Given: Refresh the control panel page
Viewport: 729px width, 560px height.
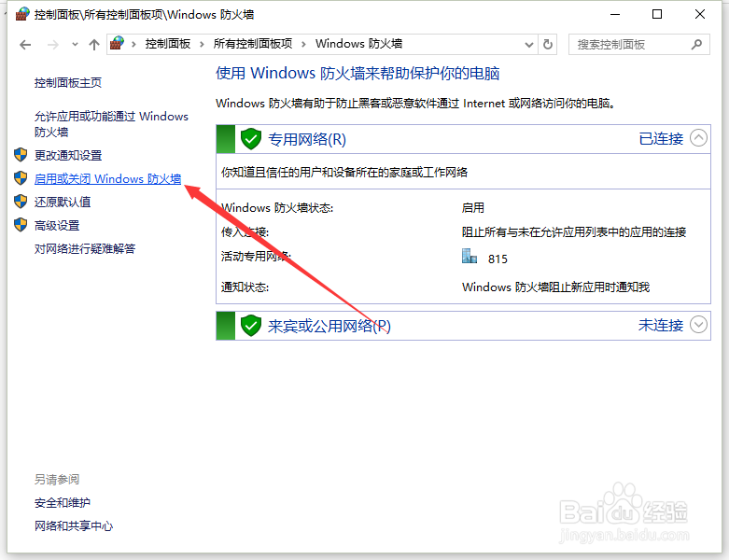Looking at the screenshot, I should click(548, 45).
